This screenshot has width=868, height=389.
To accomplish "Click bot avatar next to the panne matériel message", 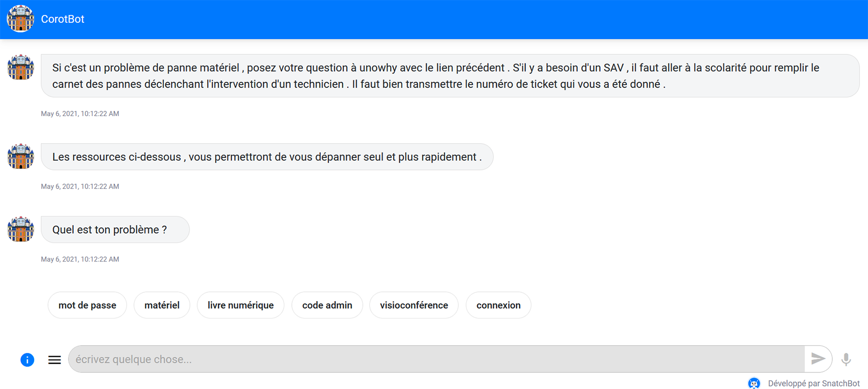I will click(x=21, y=67).
